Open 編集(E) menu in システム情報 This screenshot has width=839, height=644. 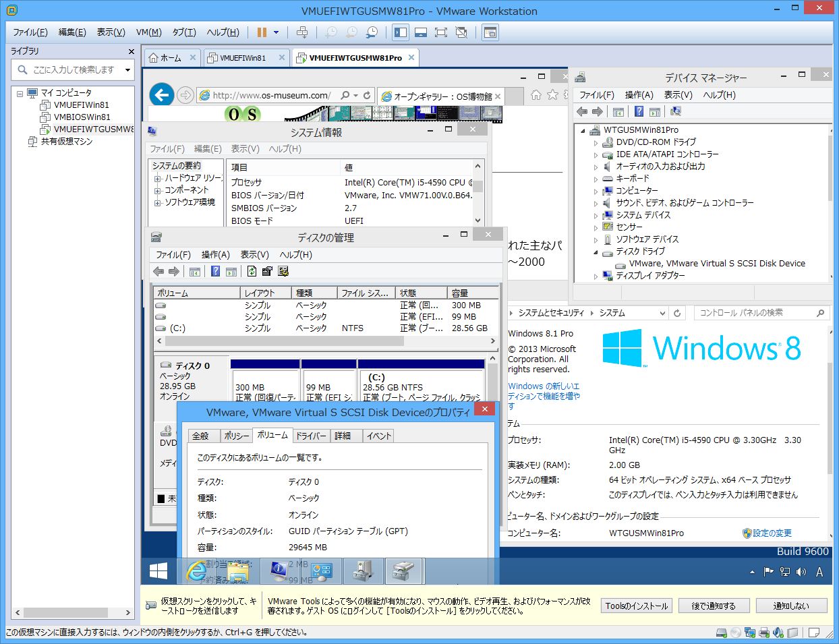pos(208,148)
